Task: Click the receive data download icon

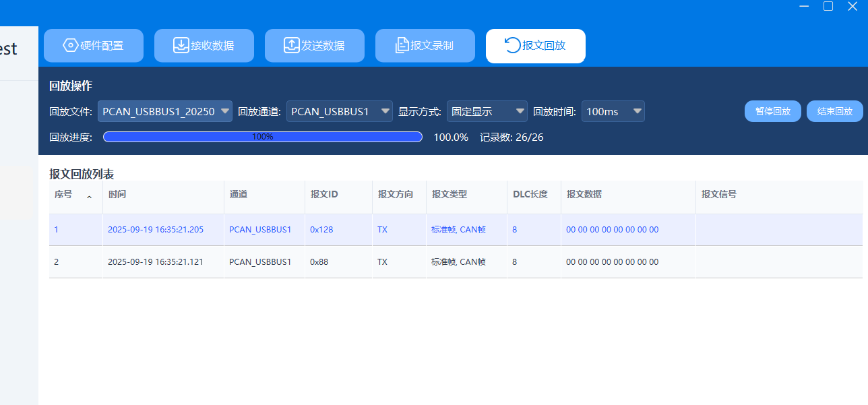Action: click(x=181, y=46)
